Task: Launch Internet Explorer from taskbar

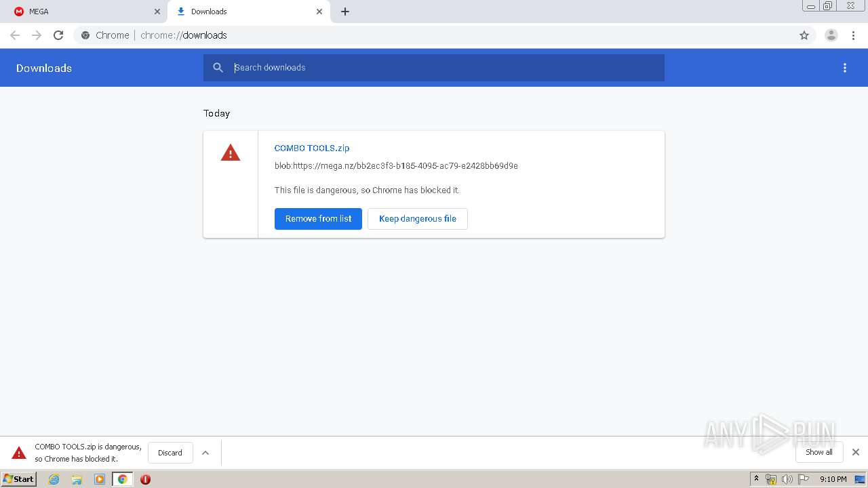Action: click(54, 479)
